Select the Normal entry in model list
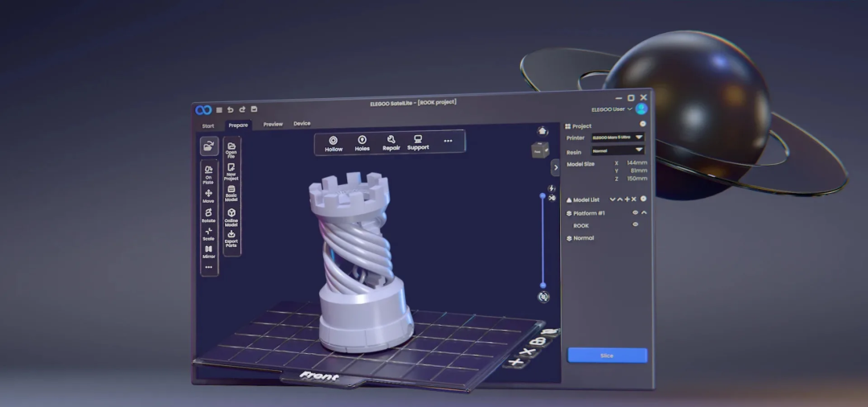868x407 pixels. (x=583, y=238)
